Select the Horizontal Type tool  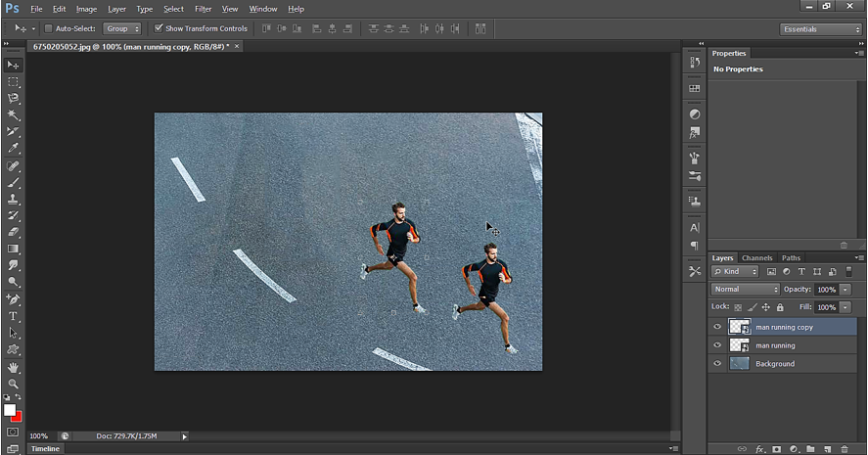[13, 316]
